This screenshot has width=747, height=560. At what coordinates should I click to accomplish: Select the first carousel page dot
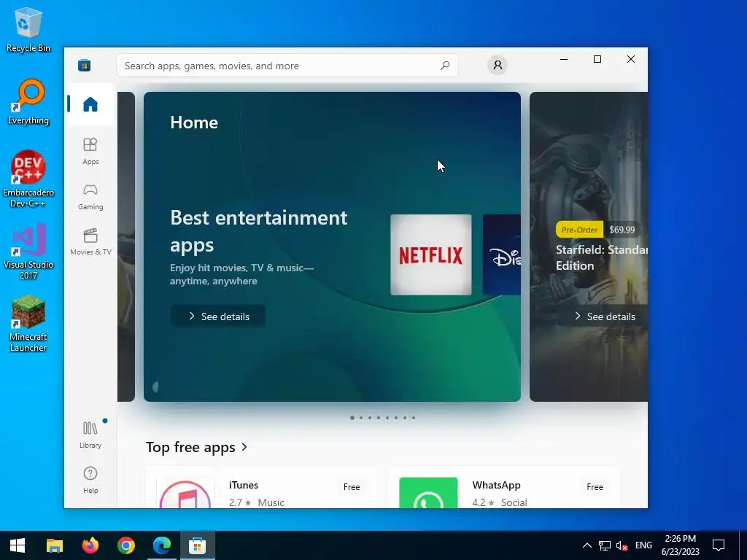pos(352,418)
